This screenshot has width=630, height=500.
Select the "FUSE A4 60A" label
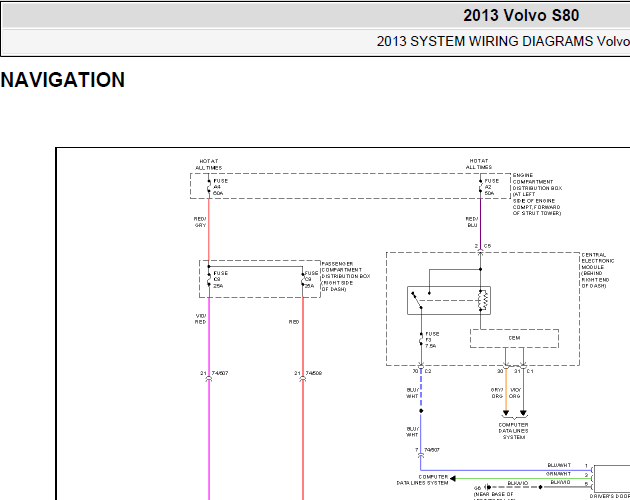220,187
